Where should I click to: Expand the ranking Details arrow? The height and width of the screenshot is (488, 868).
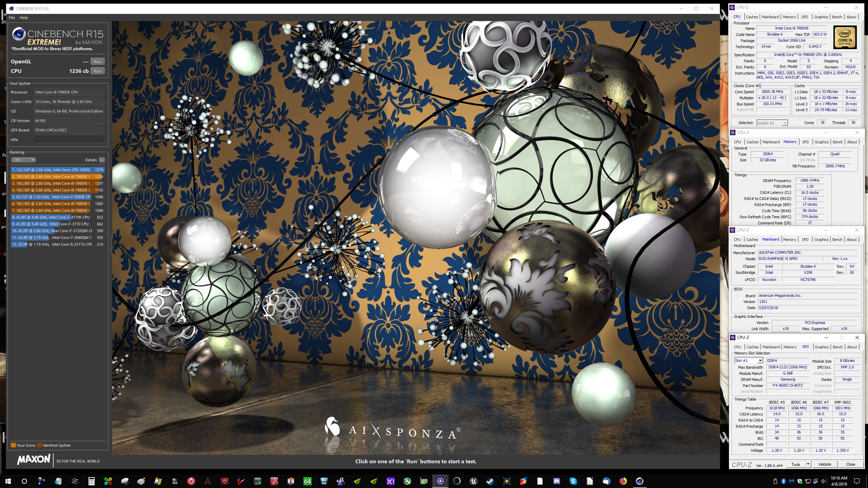pyautogui.click(x=102, y=160)
